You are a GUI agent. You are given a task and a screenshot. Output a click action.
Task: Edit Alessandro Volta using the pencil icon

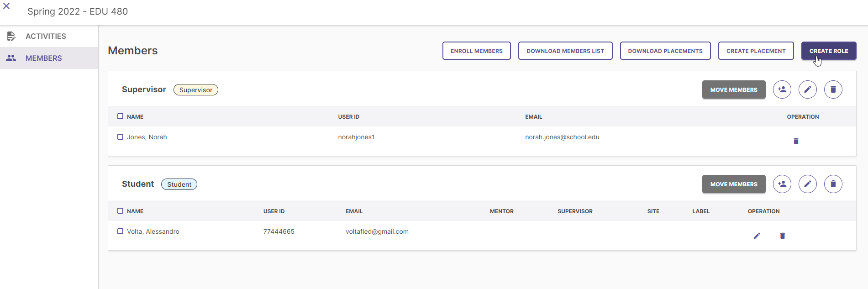coord(757,236)
